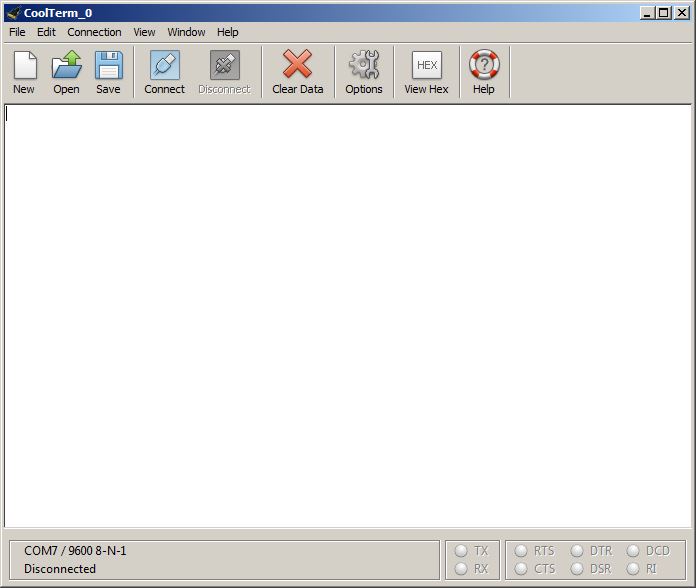Open the Edit menu

(46, 32)
